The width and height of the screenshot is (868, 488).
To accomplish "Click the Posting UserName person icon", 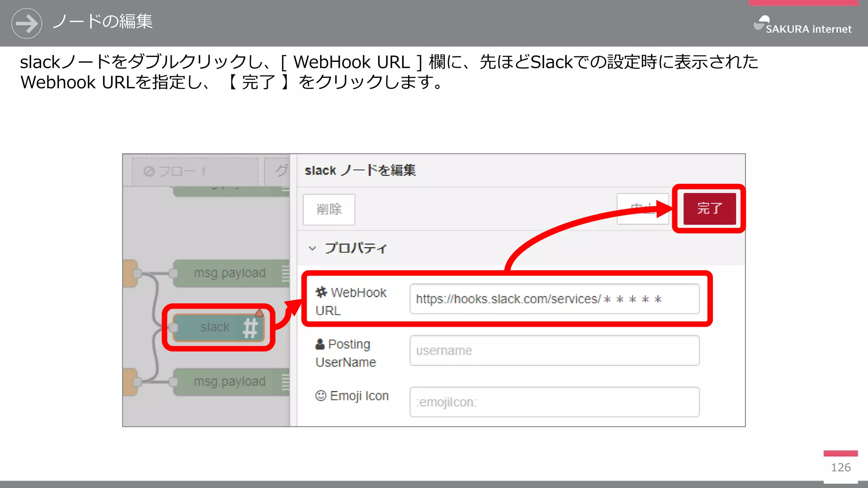I will (320, 344).
